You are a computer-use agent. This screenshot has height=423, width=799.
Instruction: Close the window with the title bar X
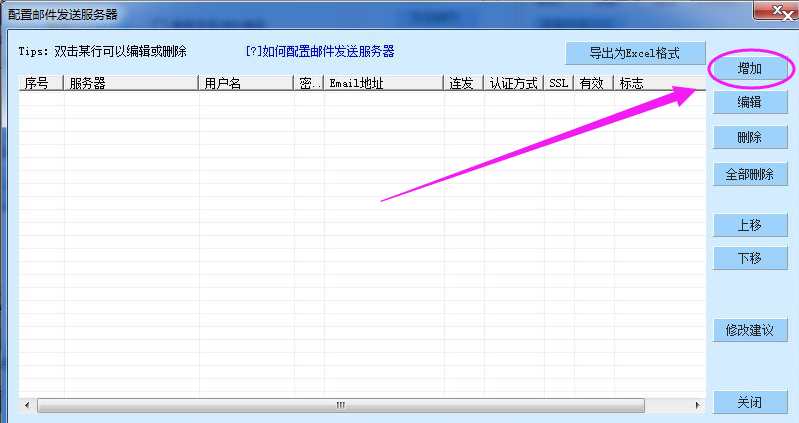776,11
